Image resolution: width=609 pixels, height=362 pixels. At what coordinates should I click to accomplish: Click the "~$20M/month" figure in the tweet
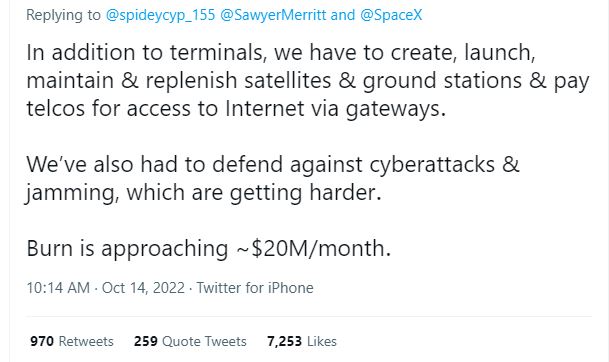(x=313, y=249)
